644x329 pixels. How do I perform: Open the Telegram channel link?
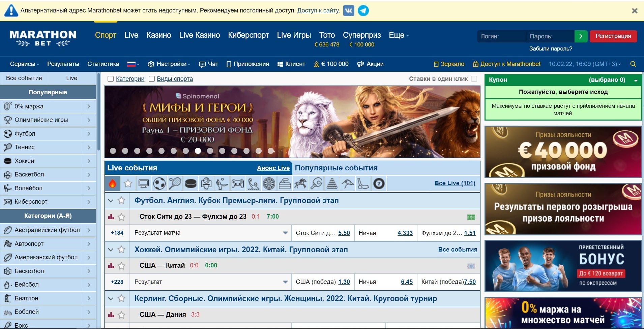363,10
